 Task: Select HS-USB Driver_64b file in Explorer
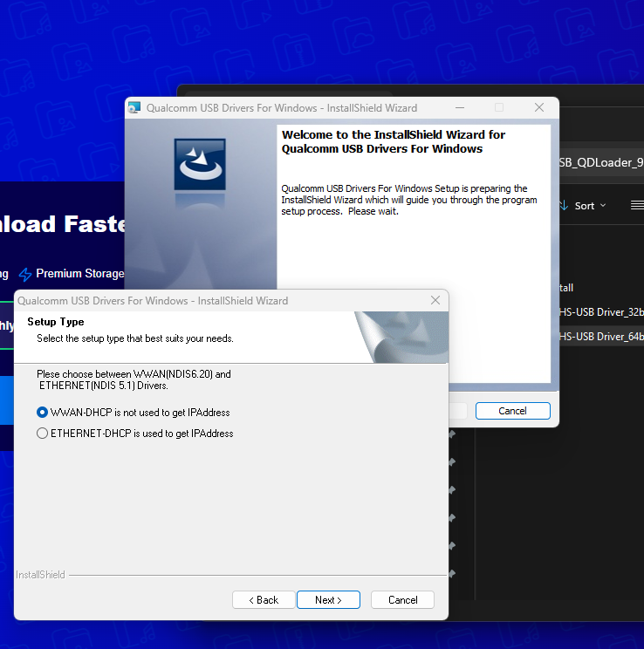tap(601, 337)
